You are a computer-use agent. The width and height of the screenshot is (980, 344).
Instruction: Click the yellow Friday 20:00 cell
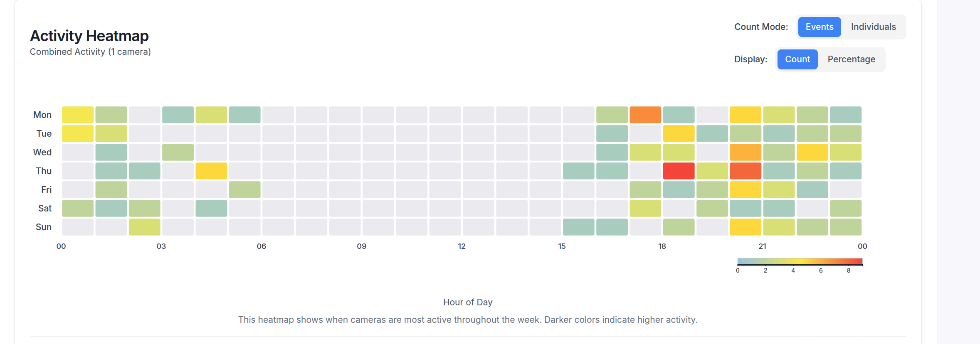746,189
